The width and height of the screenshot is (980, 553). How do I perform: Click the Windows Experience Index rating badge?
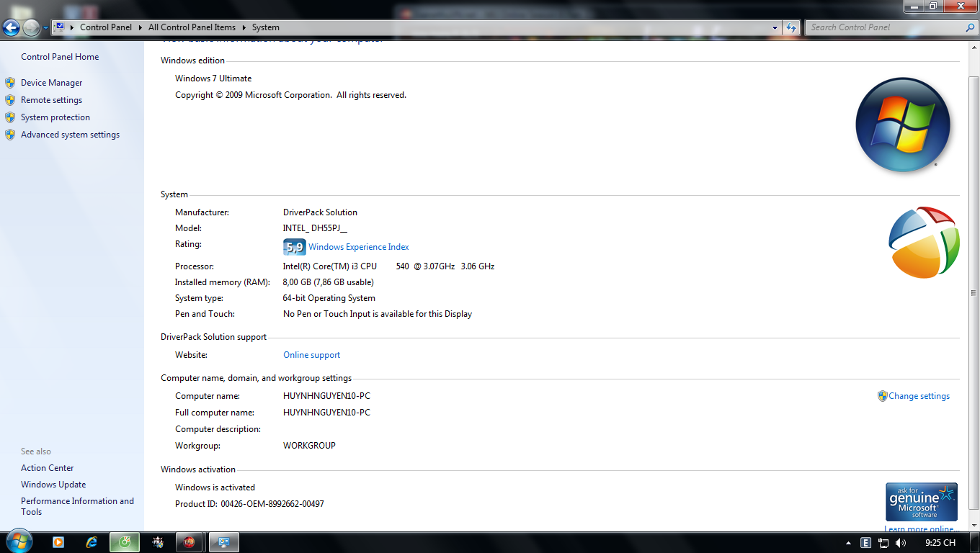(294, 247)
